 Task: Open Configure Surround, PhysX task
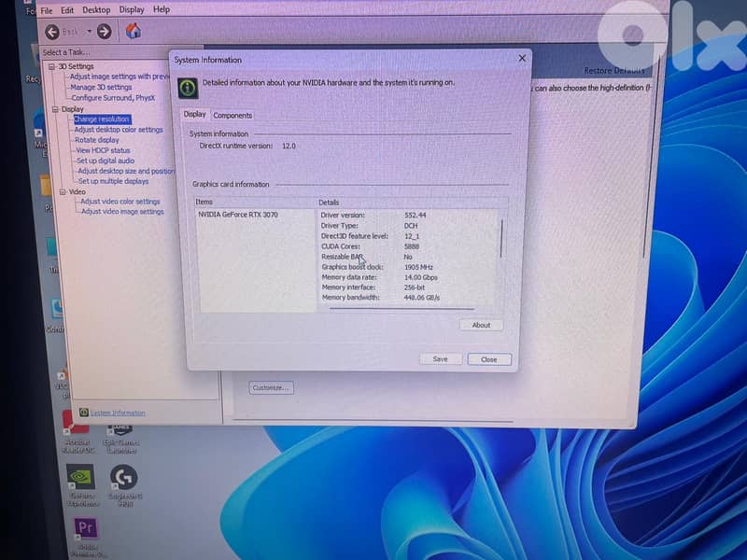click(113, 98)
